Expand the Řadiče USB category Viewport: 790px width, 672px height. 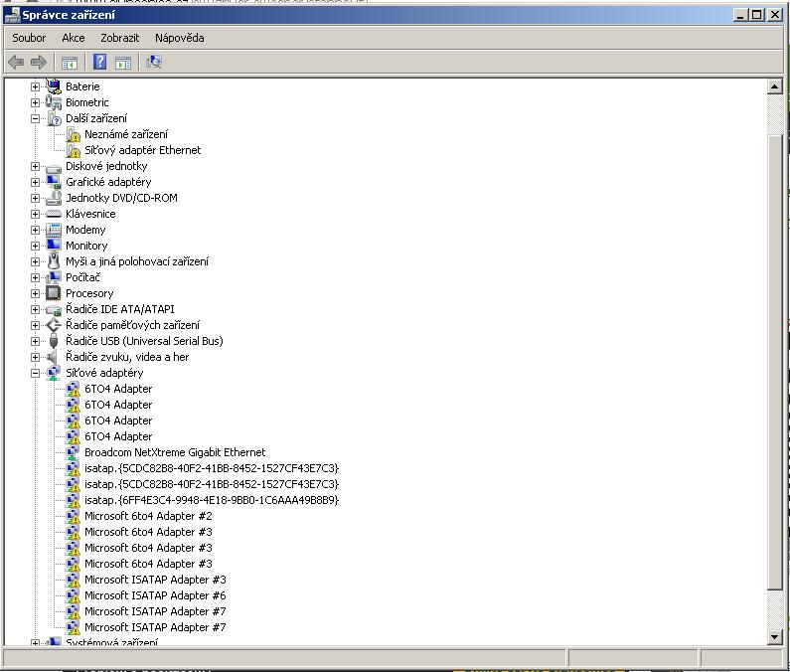tap(36, 341)
